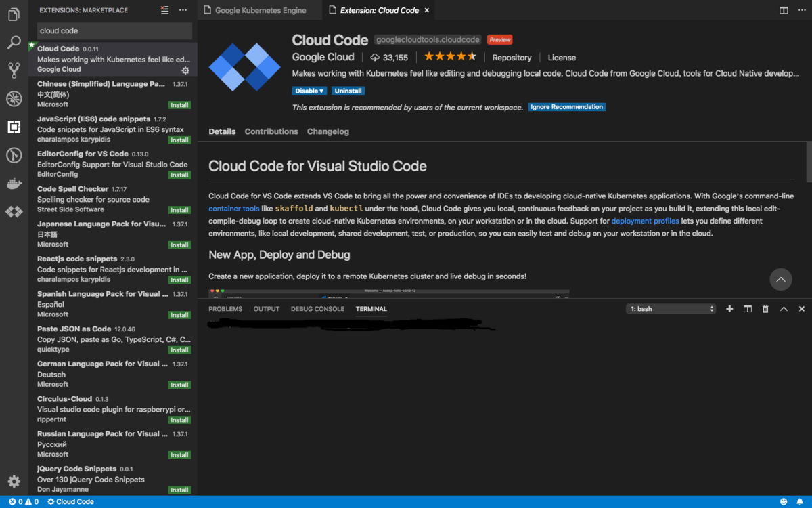Toggle the Disable dropdown for Cloud Code
This screenshot has width=812, height=508.
(x=309, y=90)
